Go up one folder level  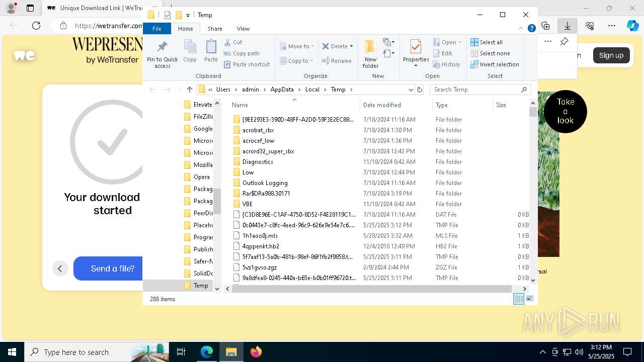click(189, 89)
